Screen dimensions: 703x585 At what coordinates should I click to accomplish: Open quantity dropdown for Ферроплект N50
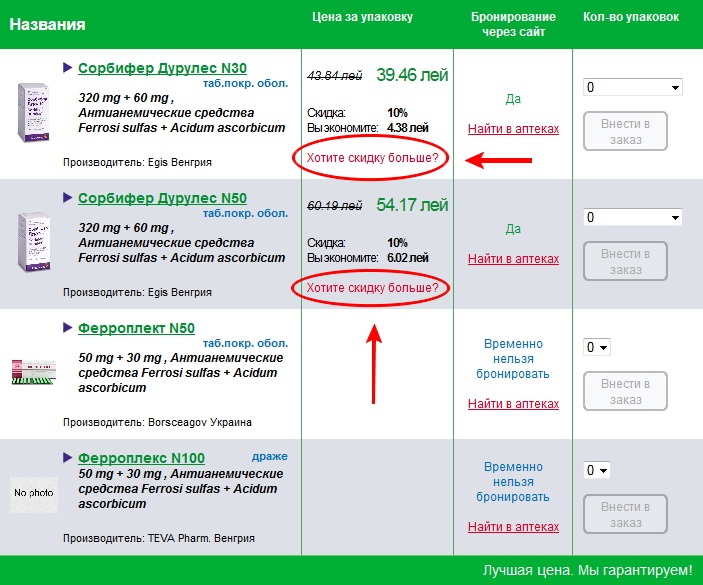[597, 347]
